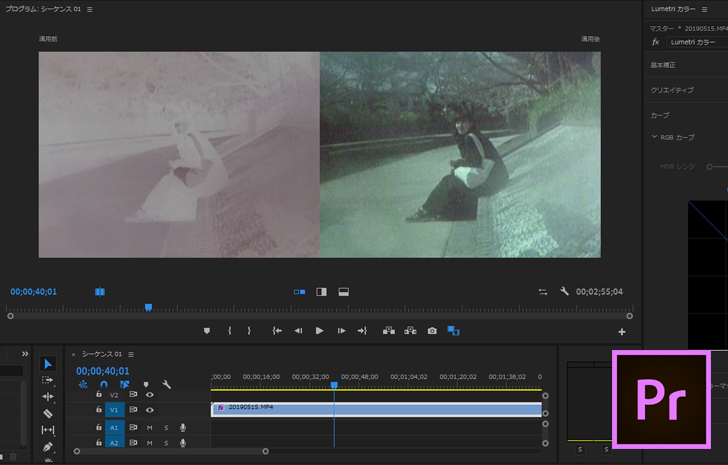Click the 基本補正 section header
Screen dimensions: 728x465
663,65
